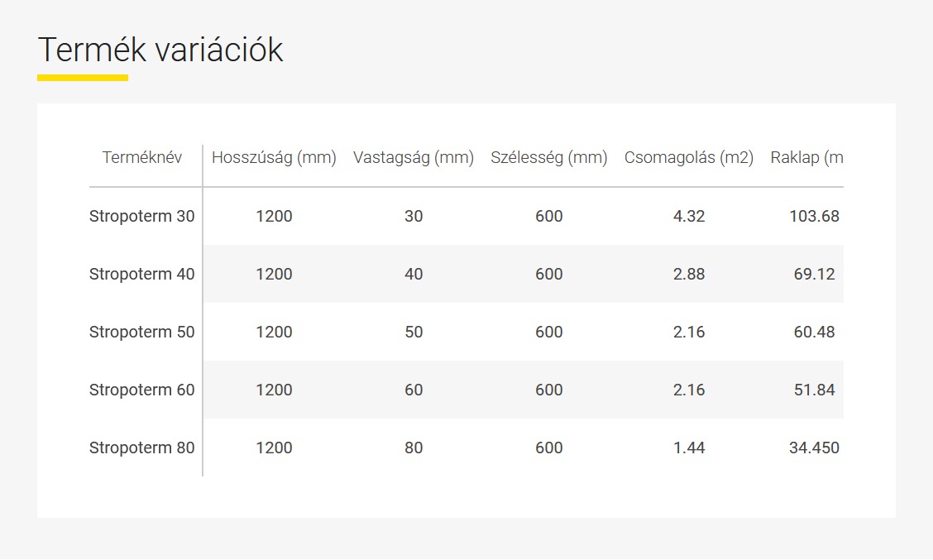This screenshot has width=933, height=560.
Task: Click the Hosszúság (mm) column header
Action: coord(274,157)
